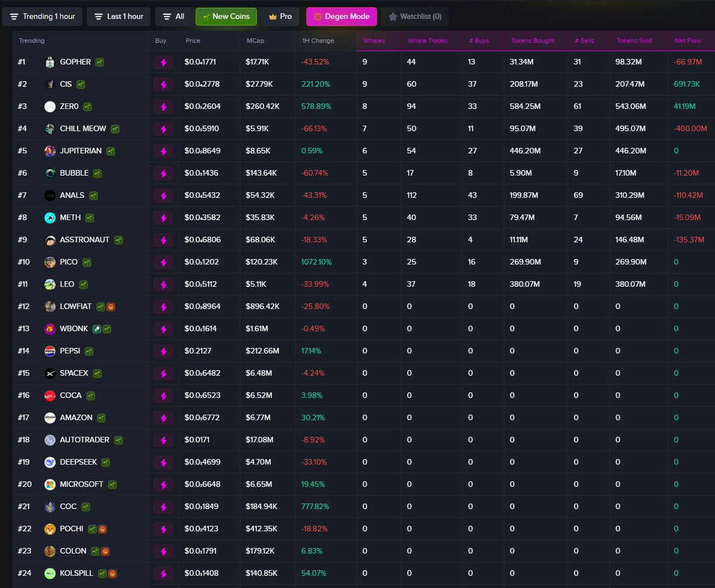Sort by the Tokens Bought column header
Image resolution: width=715 pixels, height=588 pixels.
(533, 41)
